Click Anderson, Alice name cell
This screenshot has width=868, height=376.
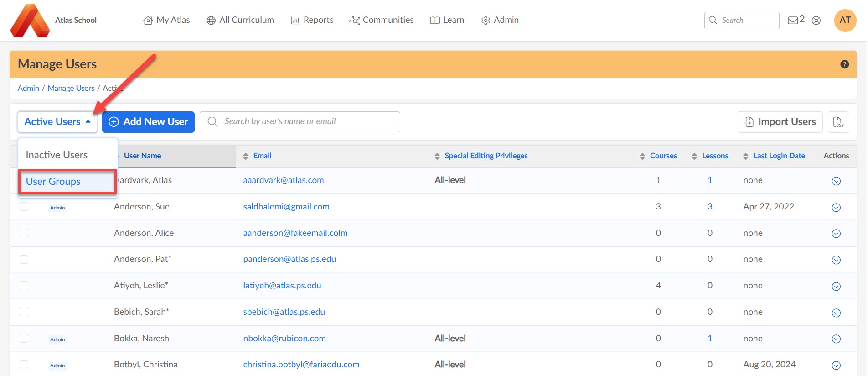[144, 233]
